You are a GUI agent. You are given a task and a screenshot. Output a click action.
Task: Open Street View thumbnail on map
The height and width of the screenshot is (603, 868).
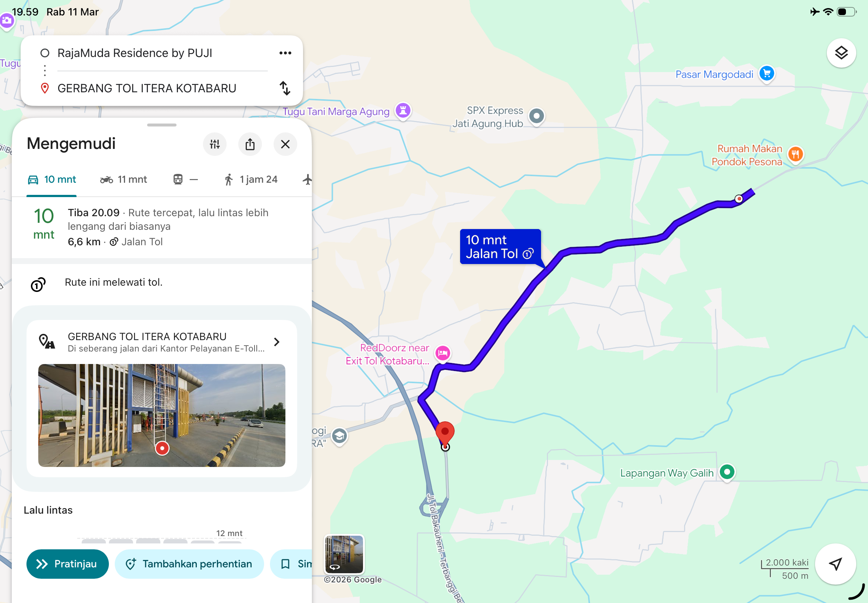[344, 553]
